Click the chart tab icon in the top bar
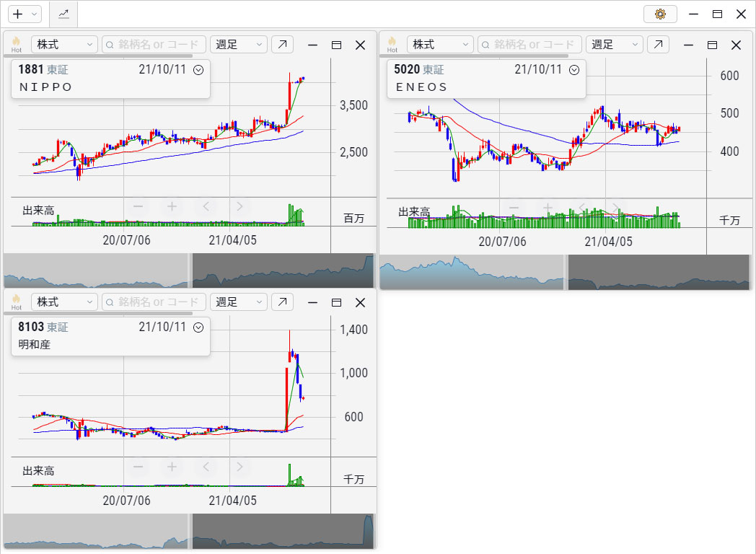 63,14
